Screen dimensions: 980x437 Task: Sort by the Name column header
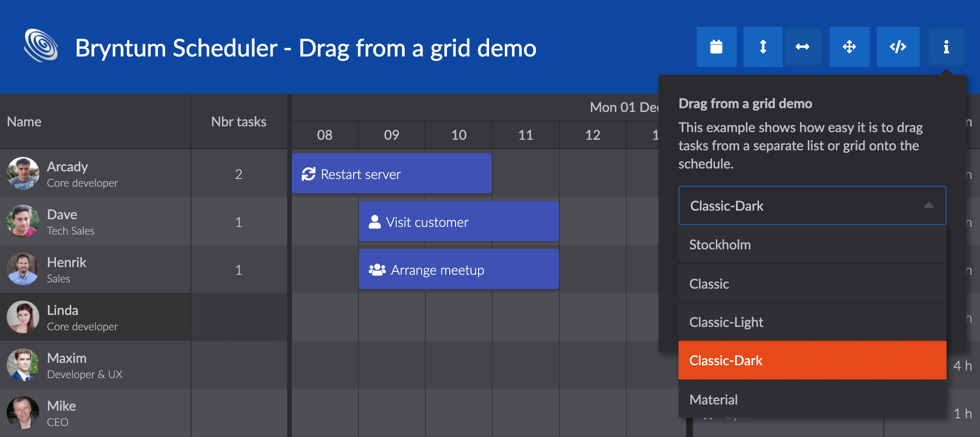(x=24, y=122)
